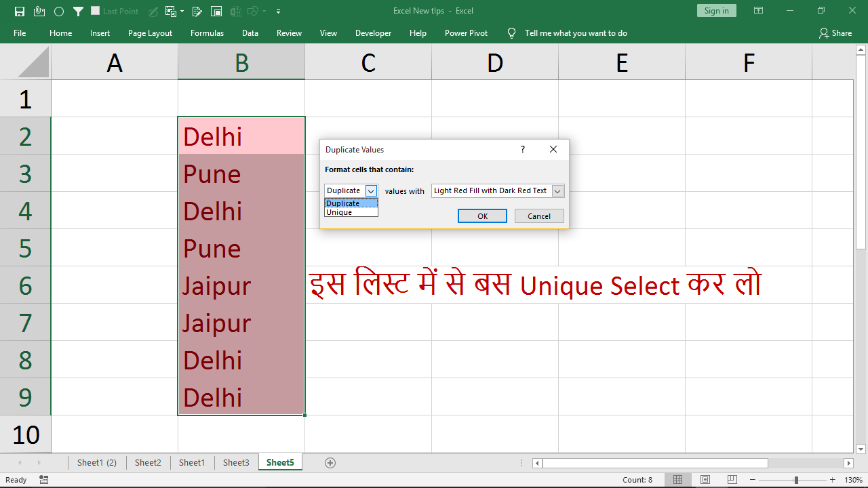Switch to Page Layout view icon

705,479
